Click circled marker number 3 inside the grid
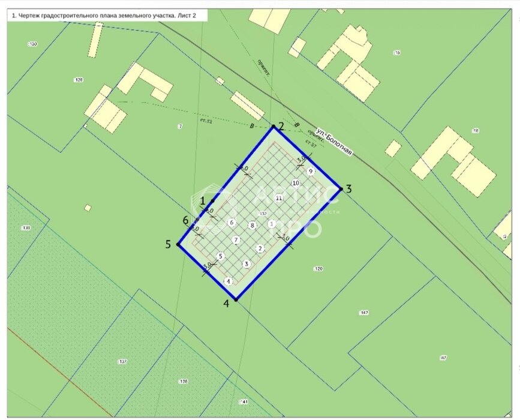The height and width of the screenshot is (420, 520). click(247, 264)
